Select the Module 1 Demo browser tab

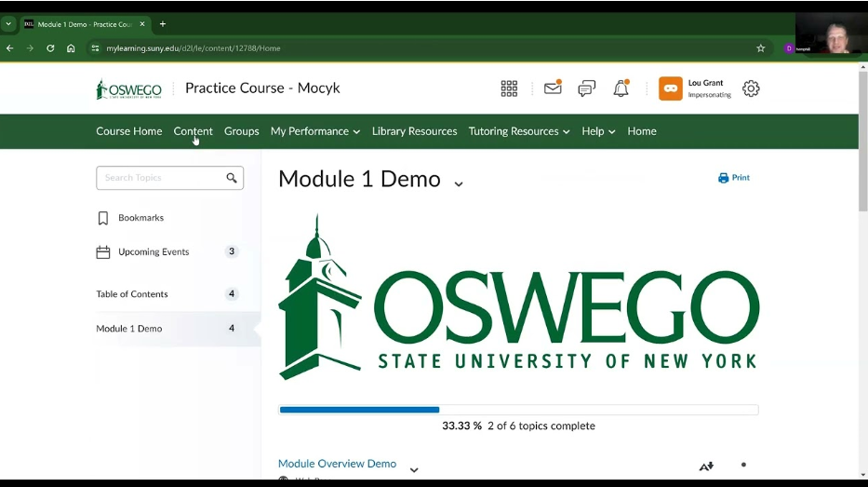pos(84,24)
